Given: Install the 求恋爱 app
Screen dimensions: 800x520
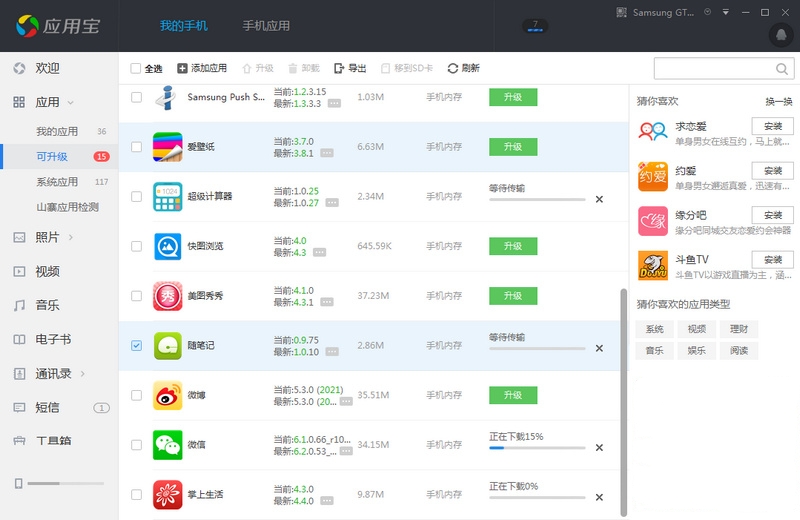Looking at the screenshot, I should (x=772, y=126).
